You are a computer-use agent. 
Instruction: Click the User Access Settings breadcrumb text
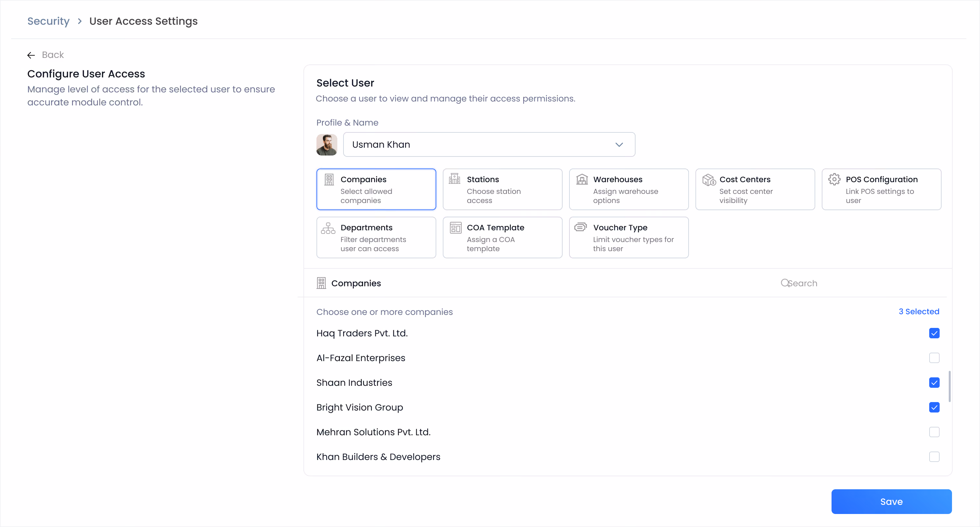[x=144, y=21]
